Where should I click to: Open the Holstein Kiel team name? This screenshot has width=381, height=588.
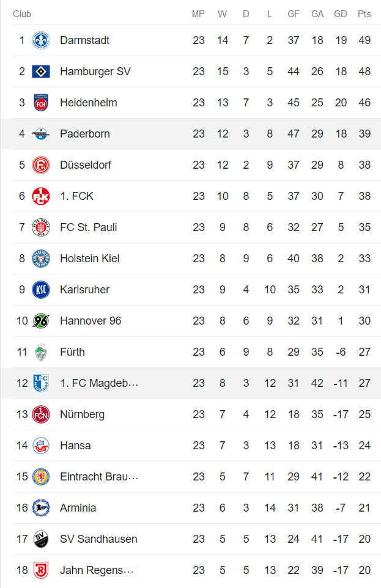click(89, 259)
